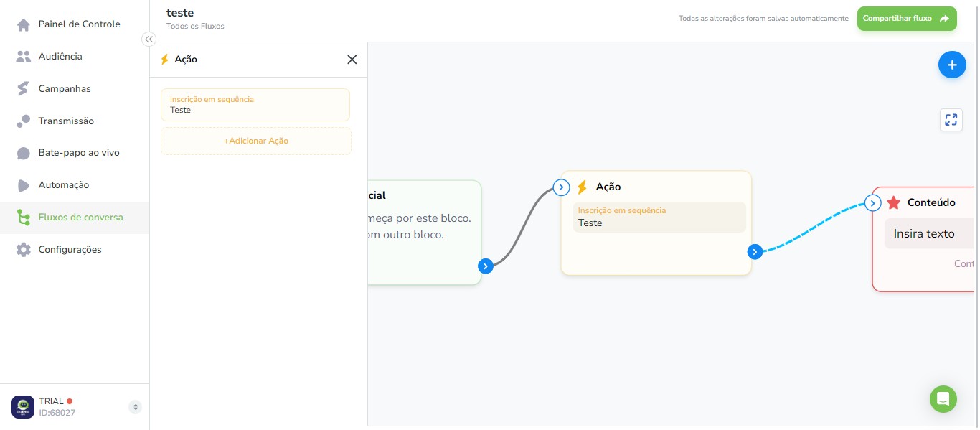Add a new block with the blue plus button
The height and width of the screenshot is (430, 980).
tap(952, 65)
